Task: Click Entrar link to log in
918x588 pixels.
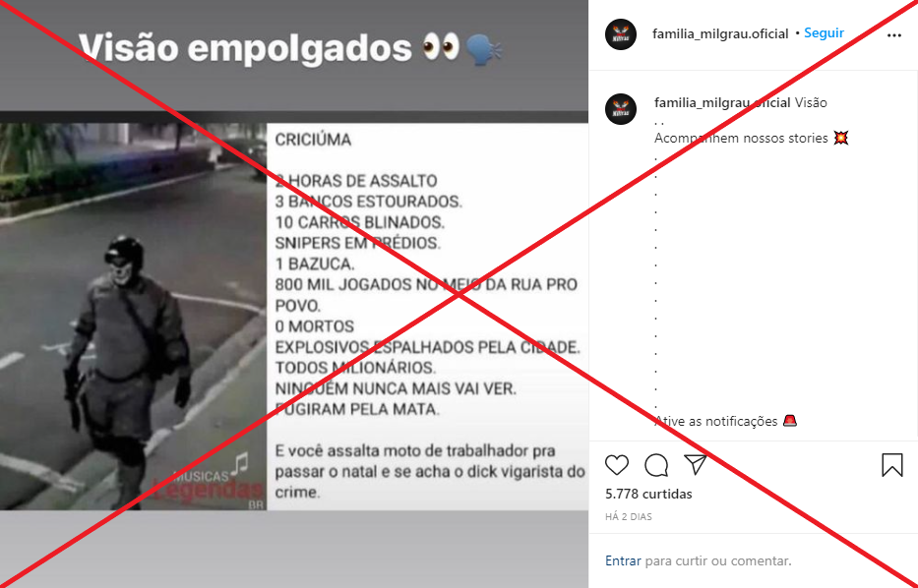Action: [x=623, y=560]
